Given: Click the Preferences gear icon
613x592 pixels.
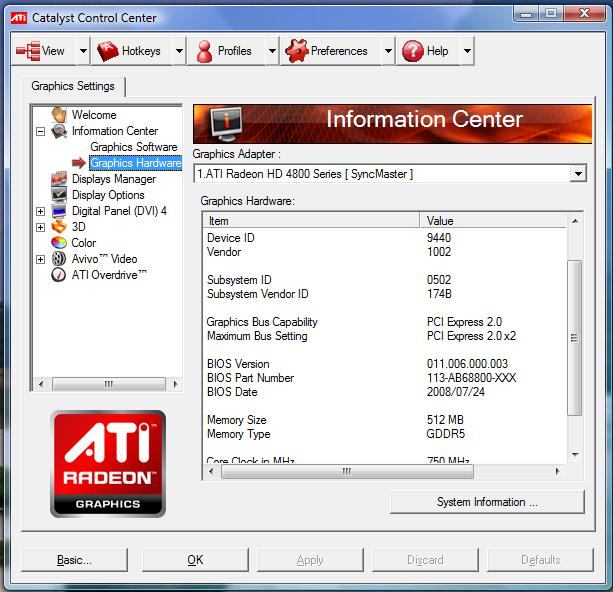Looking at the screenshot, I should point(297,51).
